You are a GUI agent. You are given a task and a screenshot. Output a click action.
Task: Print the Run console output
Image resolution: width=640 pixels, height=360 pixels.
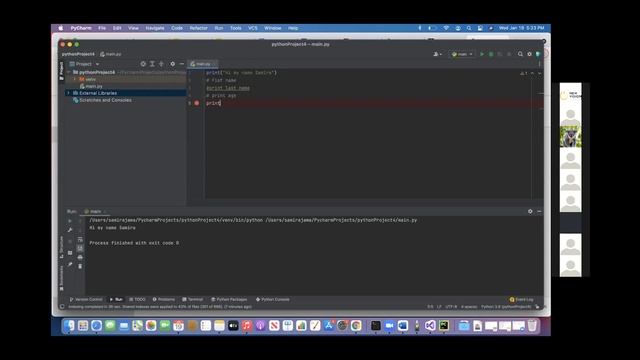[x=80, y=257]
